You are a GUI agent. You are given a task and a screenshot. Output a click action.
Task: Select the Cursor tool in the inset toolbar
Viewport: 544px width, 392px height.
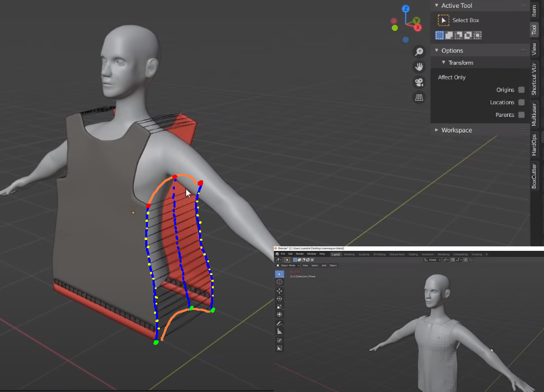279,282
